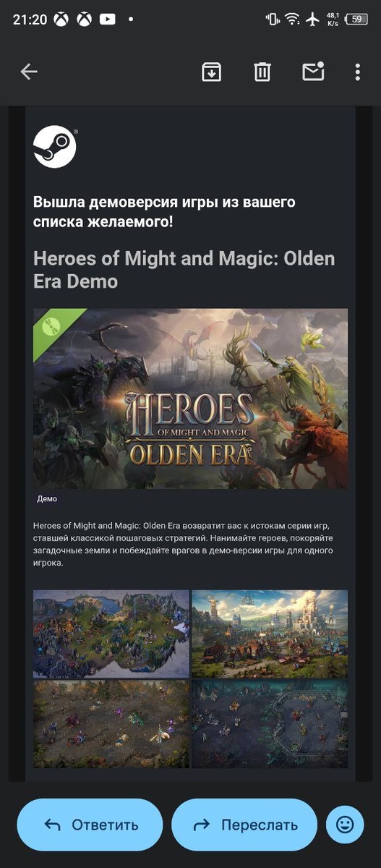The height and width of the screenshot is (868, 381).
Task: Tap the Steam logo
Action: point(55,147)
